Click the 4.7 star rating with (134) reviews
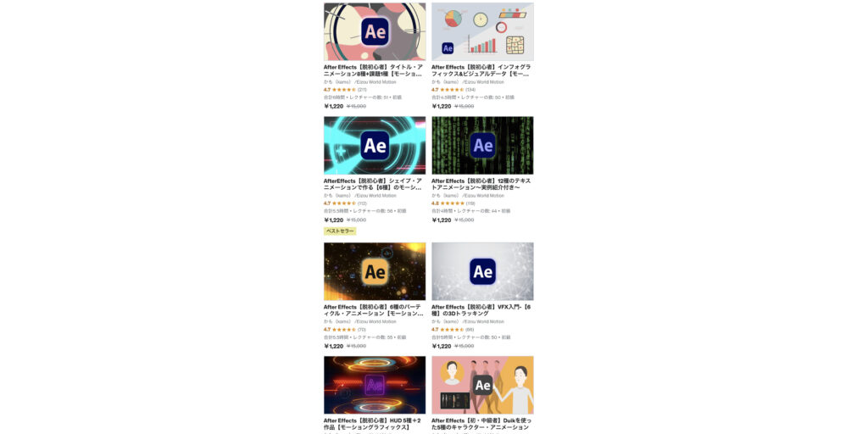This screenshot has height=434, width=868. tap(453, 90)
